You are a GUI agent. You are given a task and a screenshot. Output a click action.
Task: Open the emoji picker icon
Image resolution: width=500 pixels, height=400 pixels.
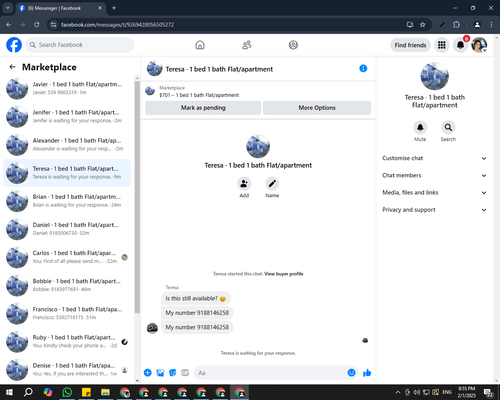coord(351,373)
